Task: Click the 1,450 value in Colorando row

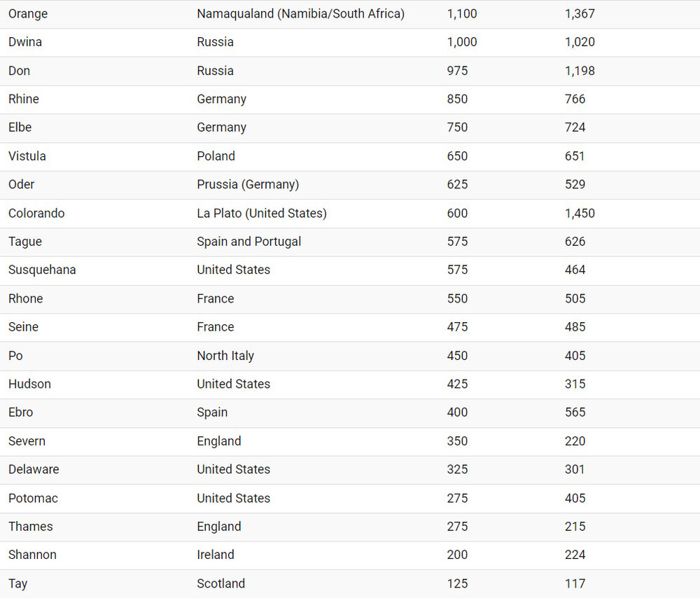Action: 580,214
